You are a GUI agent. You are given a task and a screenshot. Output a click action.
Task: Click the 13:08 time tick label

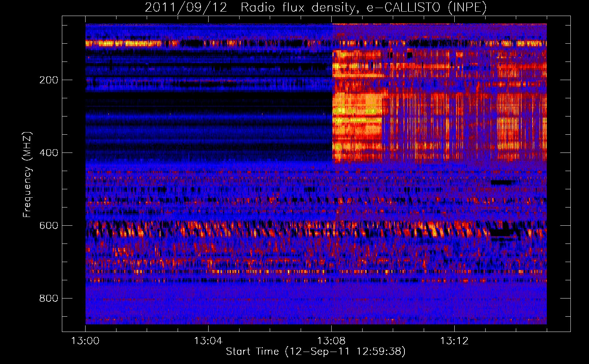tap(331, 341)
